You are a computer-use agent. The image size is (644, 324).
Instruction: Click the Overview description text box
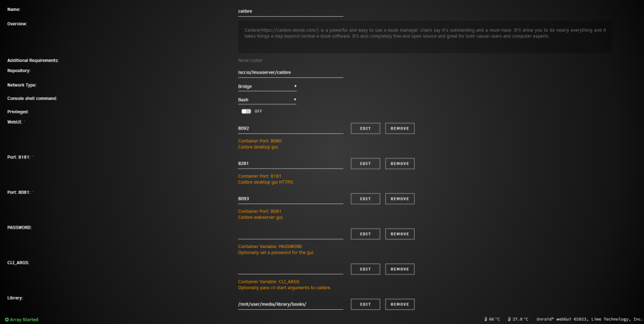point(425,37)
